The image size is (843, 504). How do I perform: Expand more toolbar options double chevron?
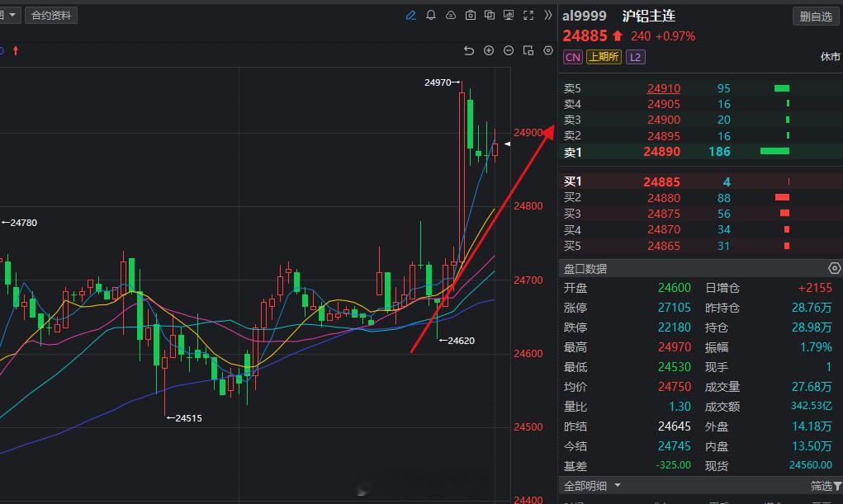[548, 15]
